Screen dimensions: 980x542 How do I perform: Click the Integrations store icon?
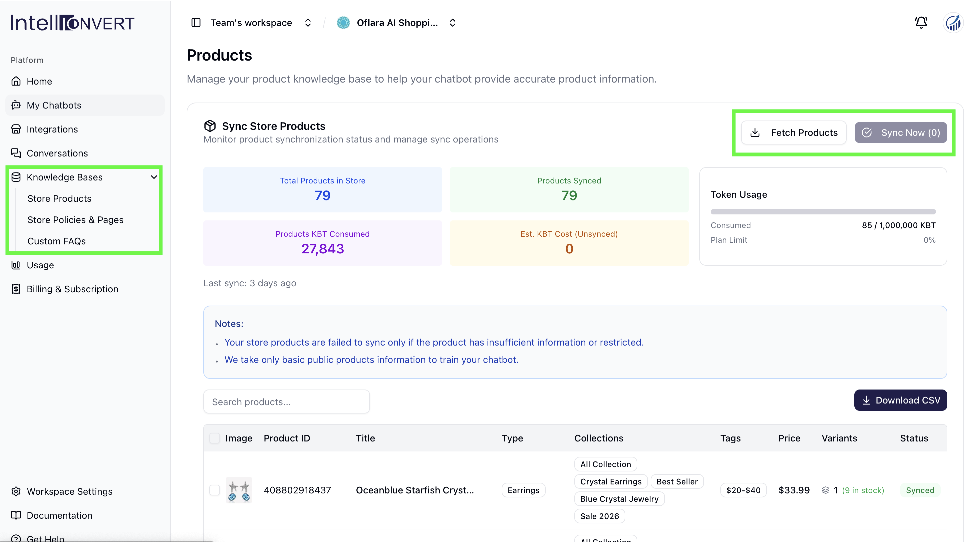tap(16, 129)
